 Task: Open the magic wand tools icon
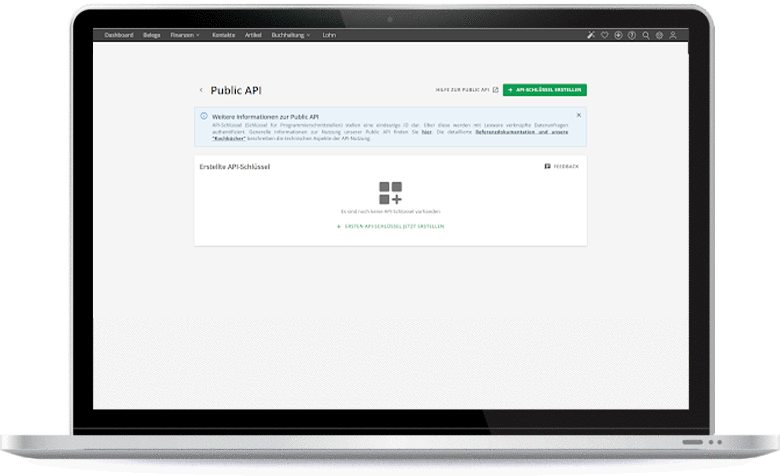(591, 35)
